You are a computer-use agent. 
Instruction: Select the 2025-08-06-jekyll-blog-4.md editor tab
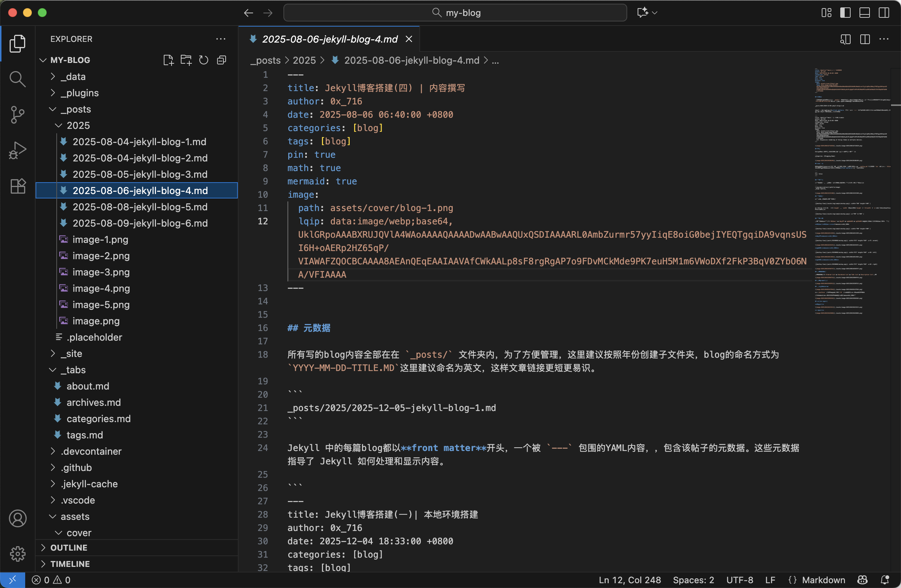coord(329,39)
